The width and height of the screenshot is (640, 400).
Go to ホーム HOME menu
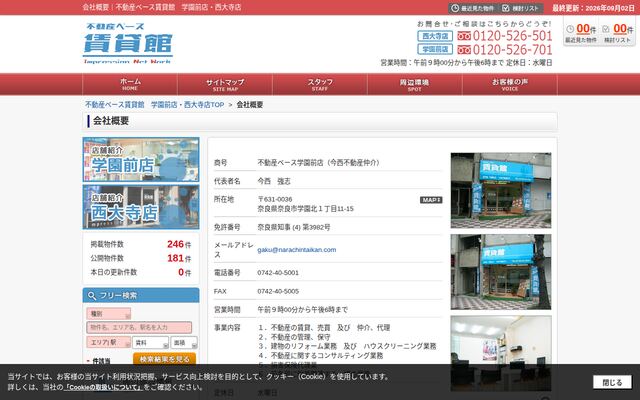click(x=130, y=84)
